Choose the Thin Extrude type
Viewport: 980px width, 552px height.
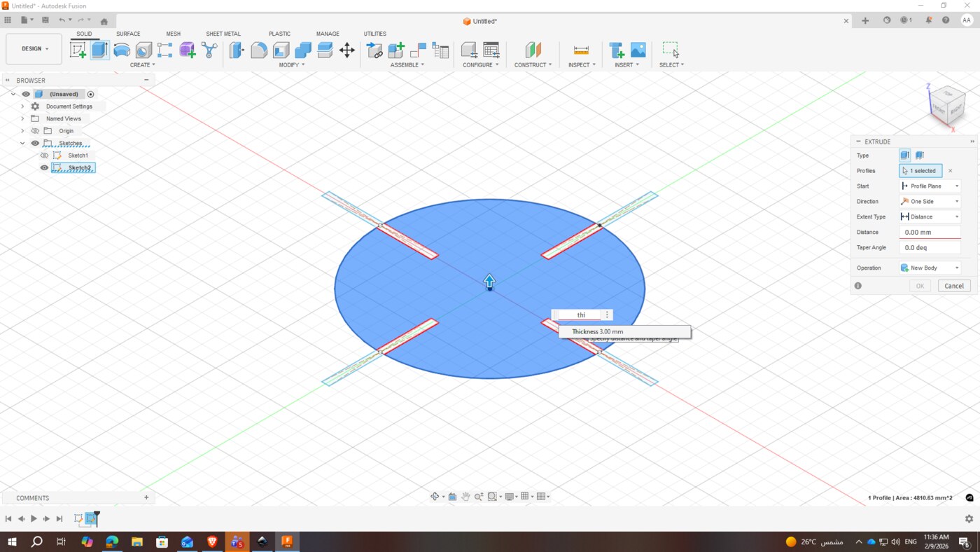pyautogui.click(x=920, y=156)
